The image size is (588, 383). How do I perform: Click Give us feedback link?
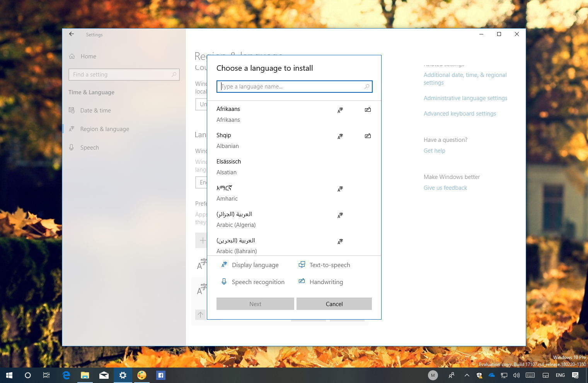point(445,188)
